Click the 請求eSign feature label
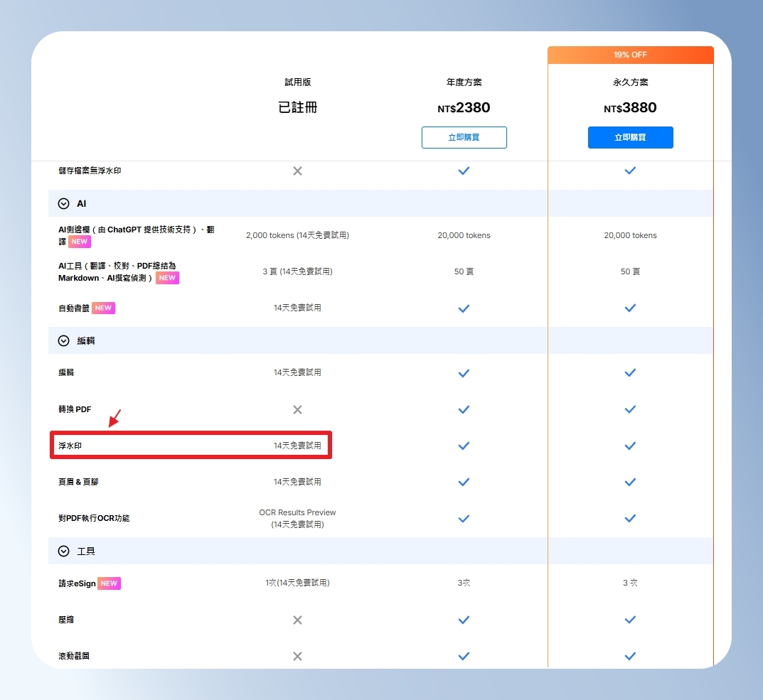Viewport: 763px width, 700px height. [77, 583]
